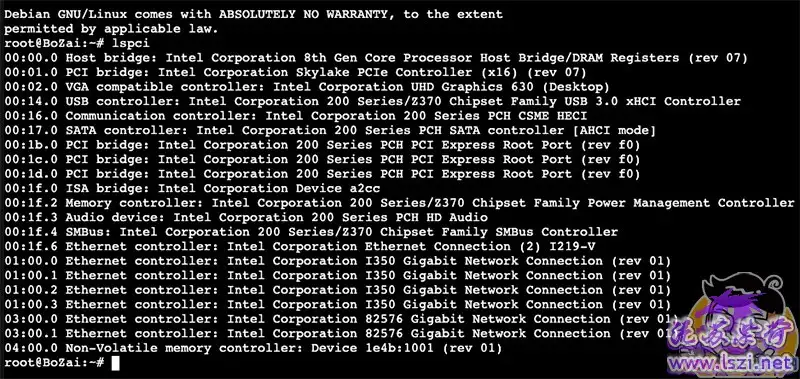
Task: Click the Audio device HD Audio line
Action: click(246, 218)
